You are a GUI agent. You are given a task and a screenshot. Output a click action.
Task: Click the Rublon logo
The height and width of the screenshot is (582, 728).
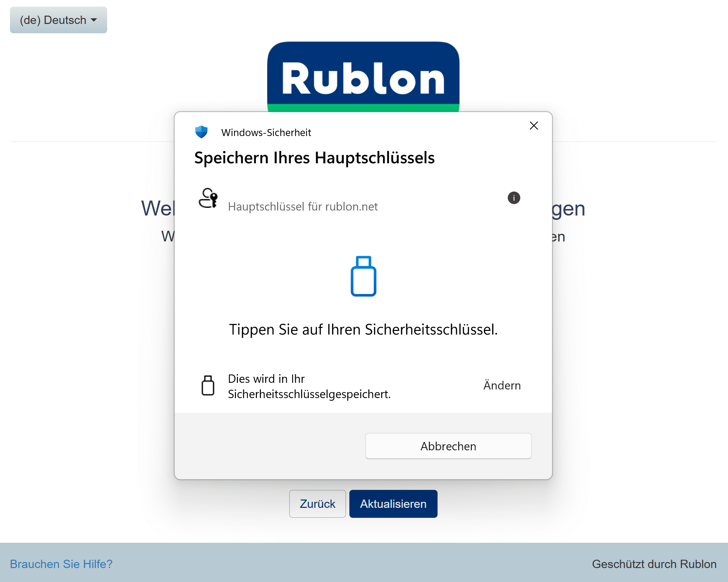coord(363,76)
